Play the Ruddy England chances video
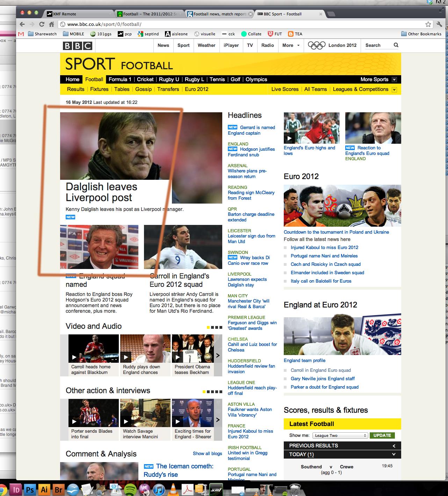The width and height of the screenshot is (448, 496). click(126, 357)
